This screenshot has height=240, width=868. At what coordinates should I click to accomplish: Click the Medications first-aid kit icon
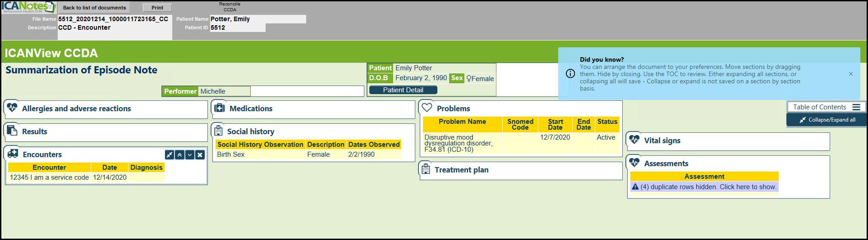[x=220, y=108]
